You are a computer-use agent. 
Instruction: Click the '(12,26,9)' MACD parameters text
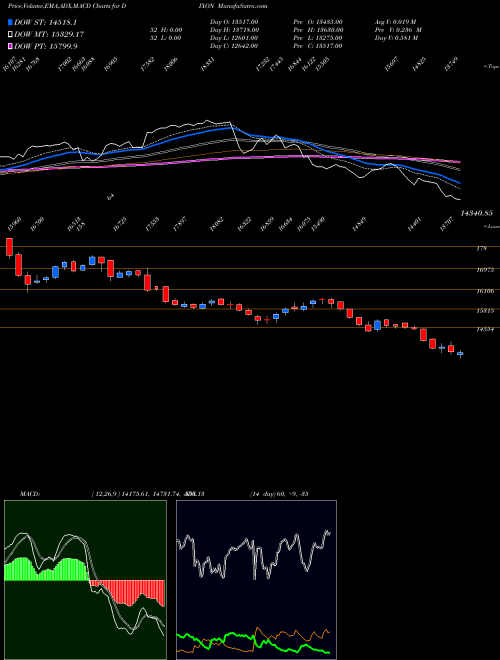(x=106, y=494)
